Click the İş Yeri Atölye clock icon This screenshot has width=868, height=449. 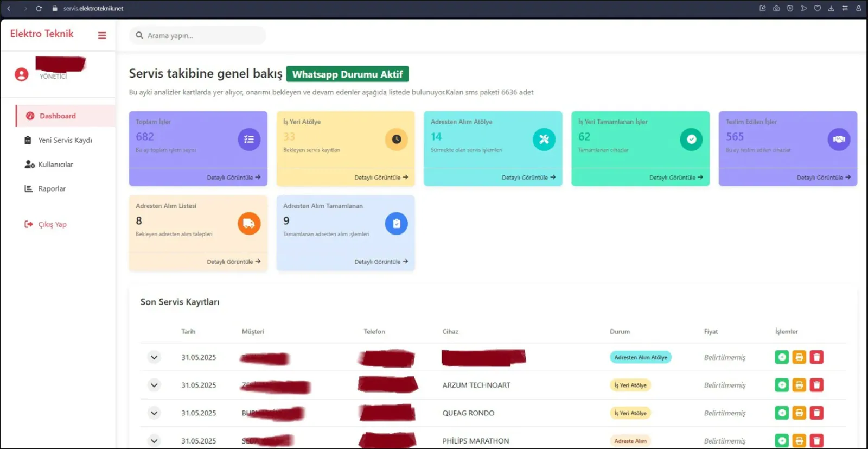pos(397,140)
